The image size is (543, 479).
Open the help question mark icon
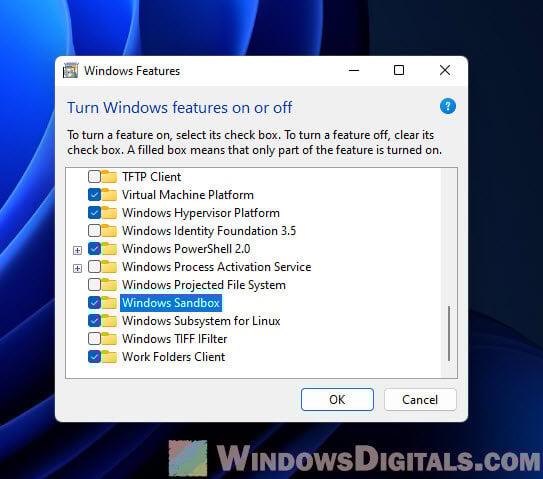[447, 106]
